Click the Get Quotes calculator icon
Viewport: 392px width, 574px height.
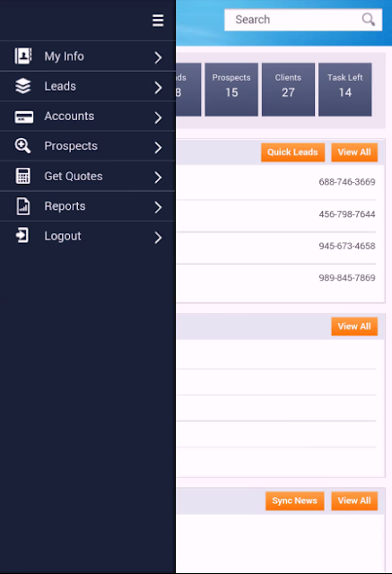click(23, 176)
